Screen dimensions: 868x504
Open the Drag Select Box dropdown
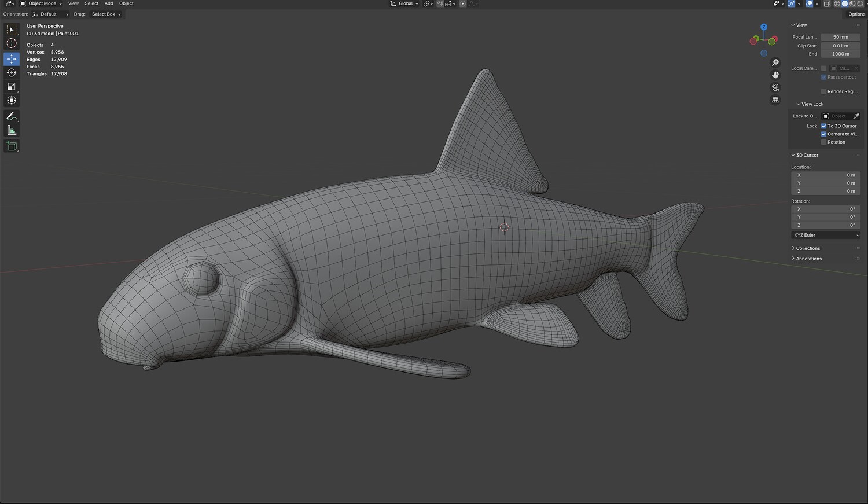[x=106, y=14]
